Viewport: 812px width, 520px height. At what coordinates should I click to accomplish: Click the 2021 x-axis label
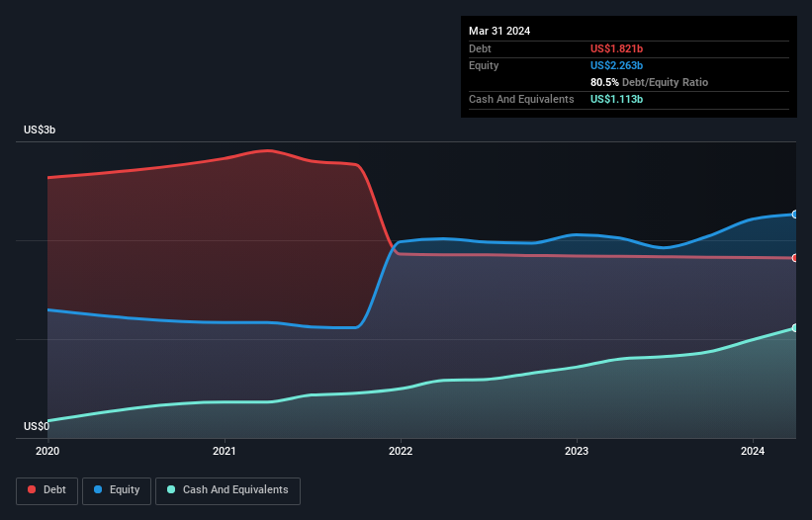click(225, 451)
